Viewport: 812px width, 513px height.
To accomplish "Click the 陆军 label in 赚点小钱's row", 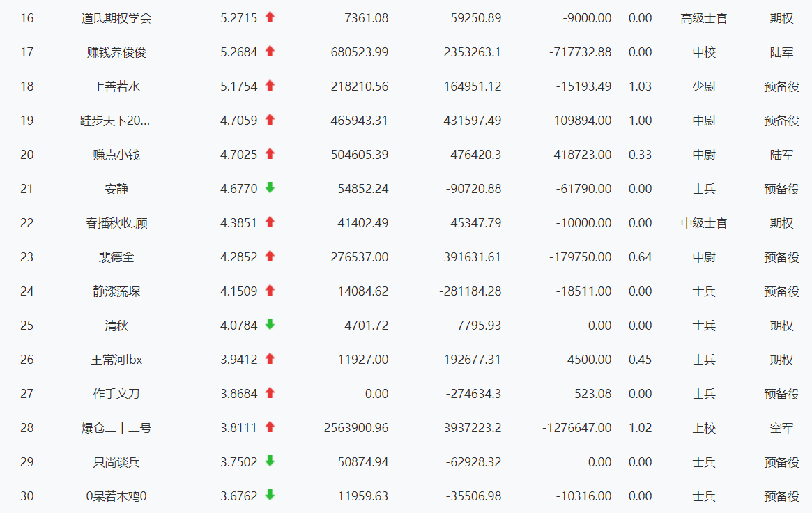I will click(x=781, y=155).
